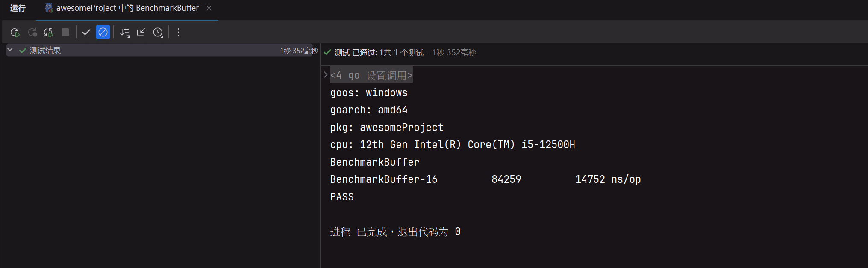The height and width of the screenshot is (268, 868).
Task: Click the folded <4 go 设置调用> text
Action: pyautogui.click(x=371, y=75)
